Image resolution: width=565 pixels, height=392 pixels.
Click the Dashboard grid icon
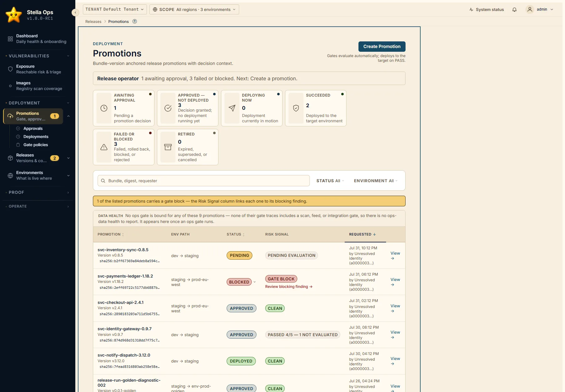point(10,39)
